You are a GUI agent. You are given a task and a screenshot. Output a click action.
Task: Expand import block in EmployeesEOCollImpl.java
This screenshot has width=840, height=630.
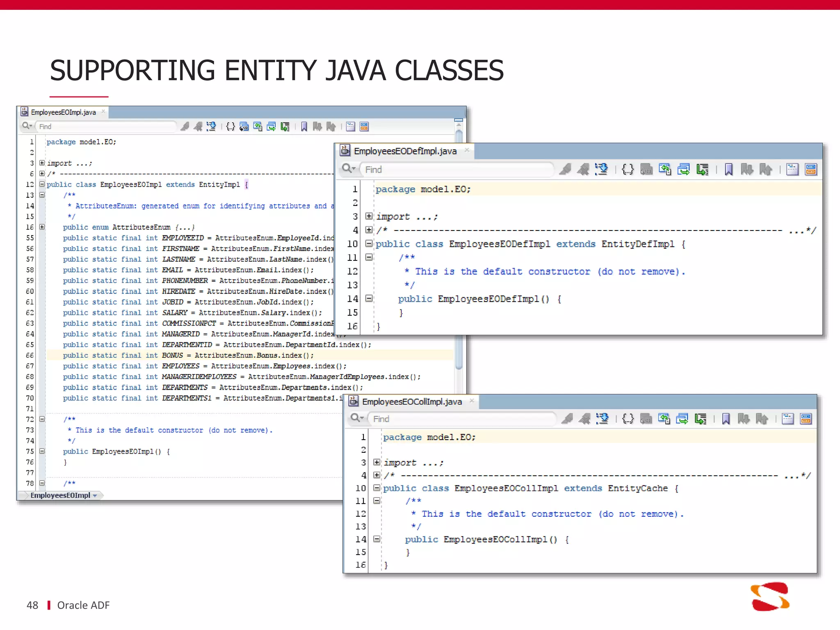377,462
